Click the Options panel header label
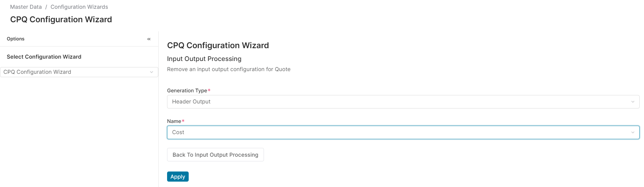The image size is (644, 187). 16,39
